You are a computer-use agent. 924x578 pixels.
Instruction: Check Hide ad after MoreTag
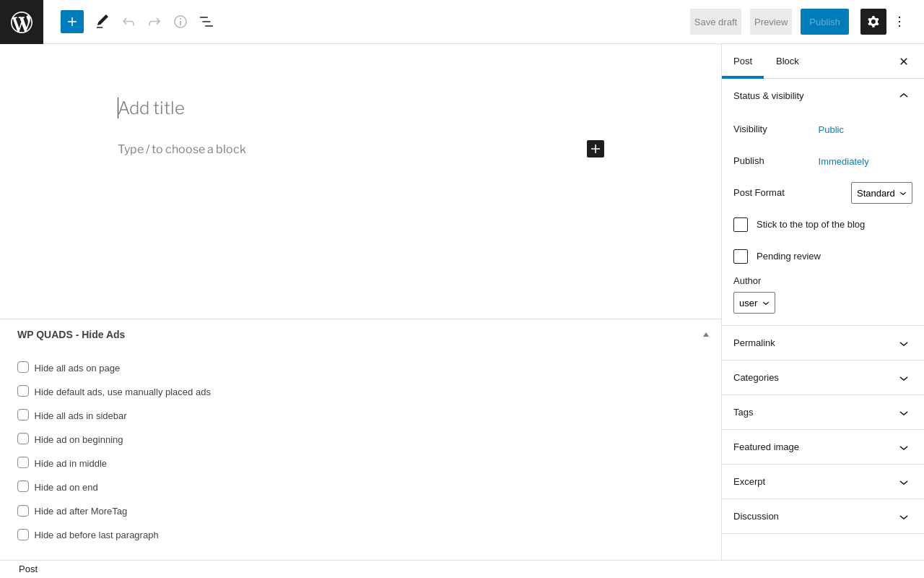point(23,511)
